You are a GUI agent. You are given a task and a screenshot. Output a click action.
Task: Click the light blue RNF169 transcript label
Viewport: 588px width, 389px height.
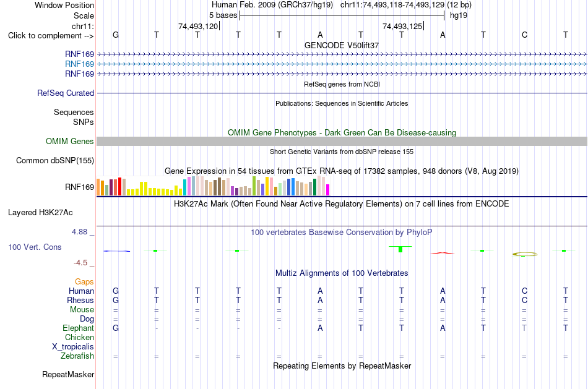click(79, 64)
